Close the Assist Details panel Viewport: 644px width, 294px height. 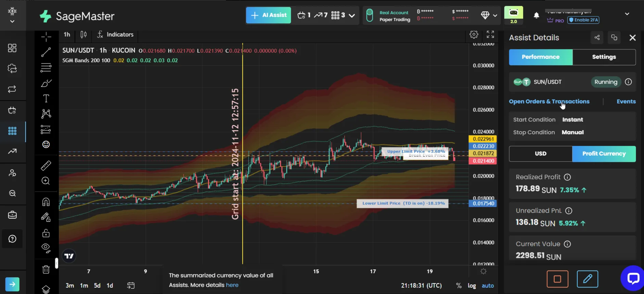click(x=632, y=38)
